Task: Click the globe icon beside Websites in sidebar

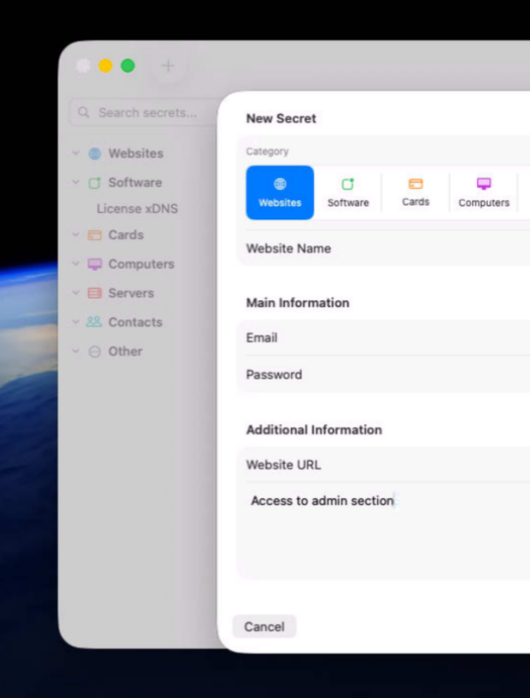Action: [95, 154]
